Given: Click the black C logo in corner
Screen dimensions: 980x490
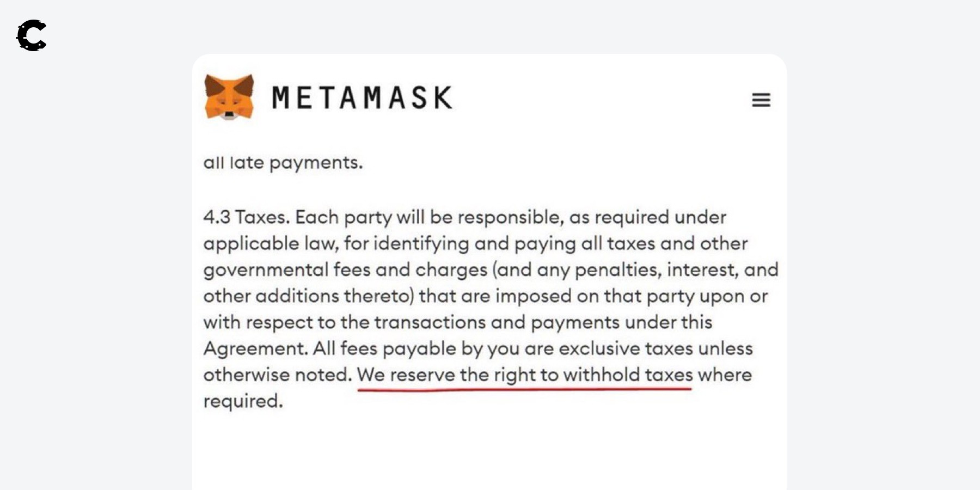Looking at the screenshot, I should (32, 35).
